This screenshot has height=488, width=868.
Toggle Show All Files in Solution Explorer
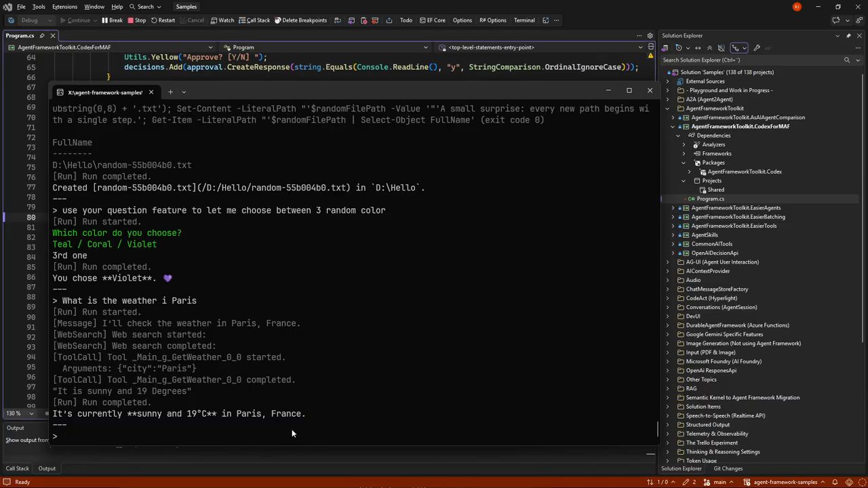click(722, 47)
